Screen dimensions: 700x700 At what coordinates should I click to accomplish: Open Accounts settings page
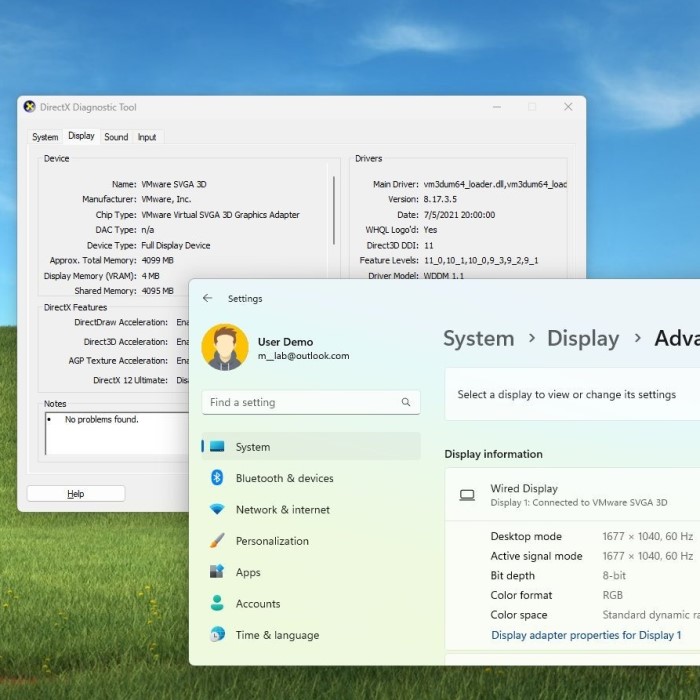point(311,604)
